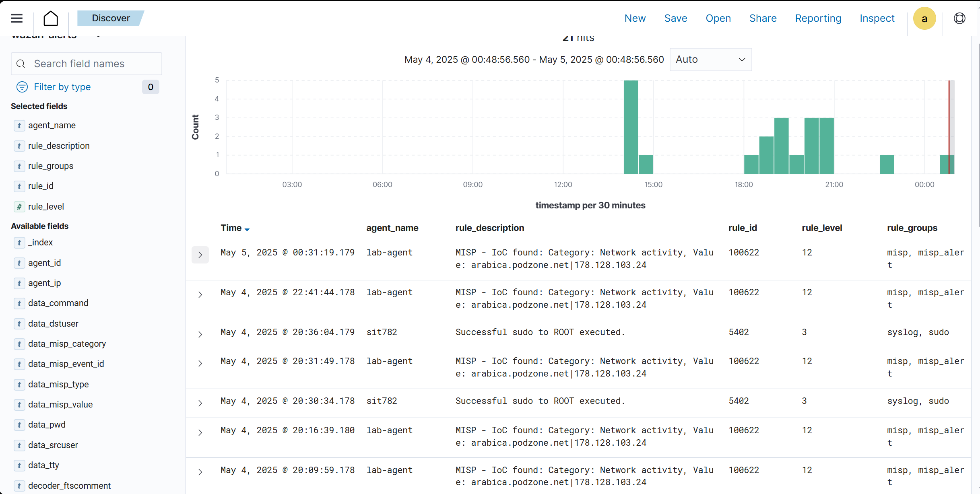Click the Filter by type icon

22,87
